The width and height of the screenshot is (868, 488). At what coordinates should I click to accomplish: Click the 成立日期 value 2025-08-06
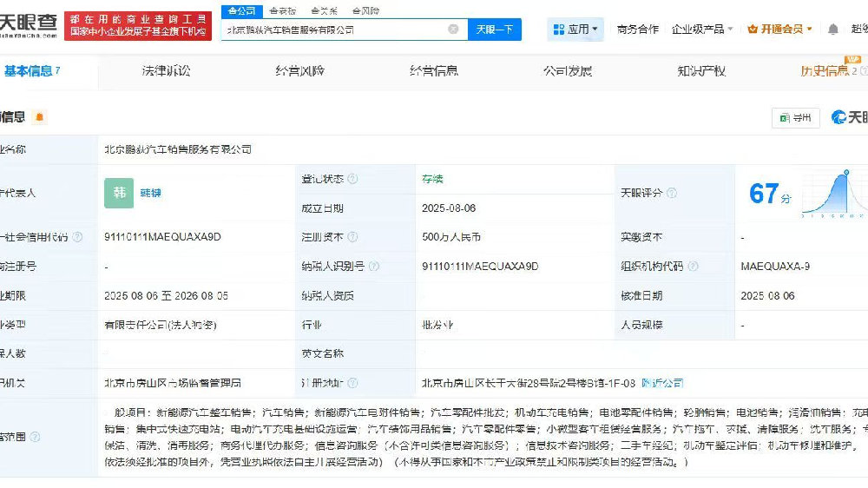click(449, 208)
